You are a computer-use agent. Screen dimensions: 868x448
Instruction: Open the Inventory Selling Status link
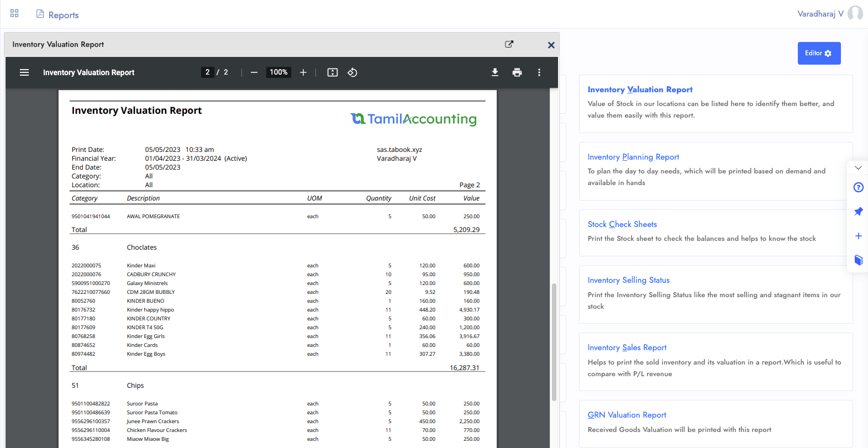pos(628,280)
